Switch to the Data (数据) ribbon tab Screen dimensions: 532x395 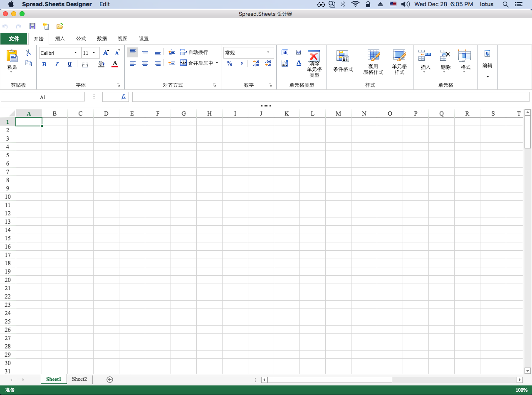102,39
